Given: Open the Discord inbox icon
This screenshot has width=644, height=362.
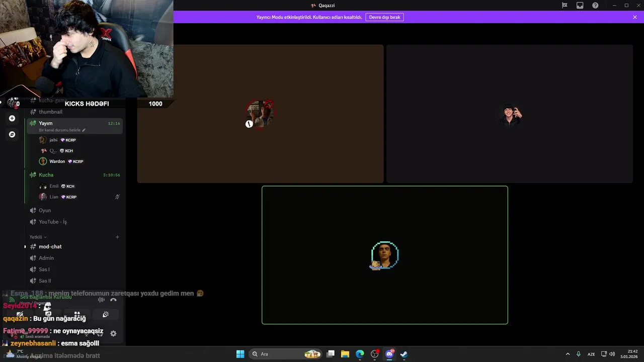Looking at the screenshot, I should coord(580,5).
